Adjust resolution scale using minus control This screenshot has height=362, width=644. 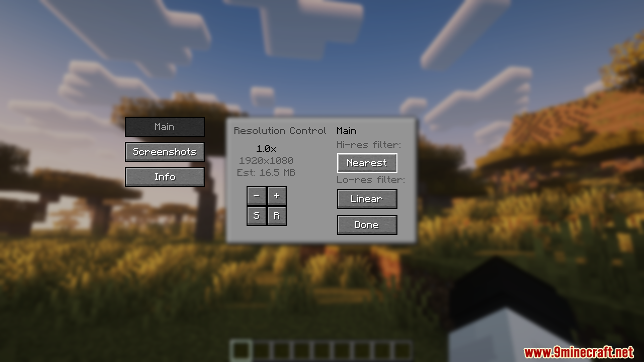pos(257,195)
